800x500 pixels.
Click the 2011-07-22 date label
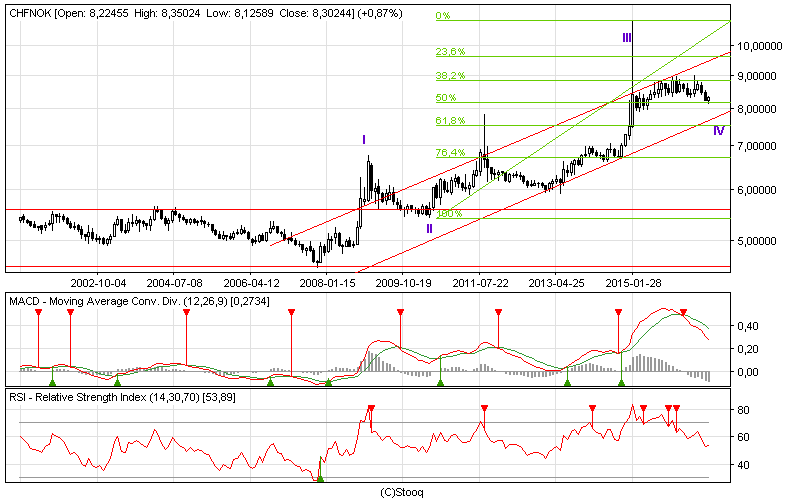tap(480, 283)
